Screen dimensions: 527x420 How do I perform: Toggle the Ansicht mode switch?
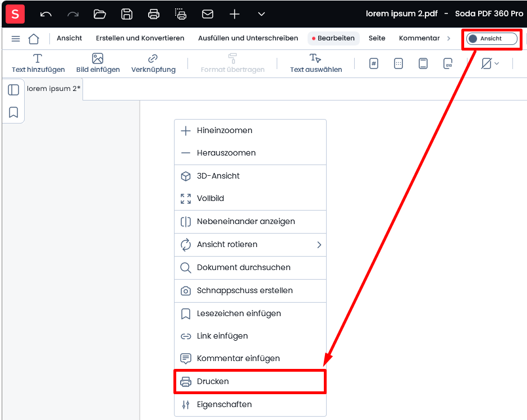[x=492, y=39]
